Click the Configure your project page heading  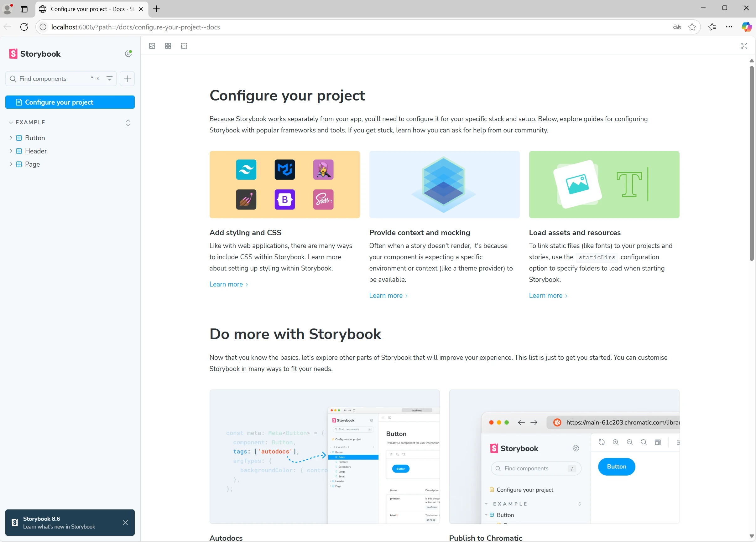pyautogui.click(x=287, y=95)
